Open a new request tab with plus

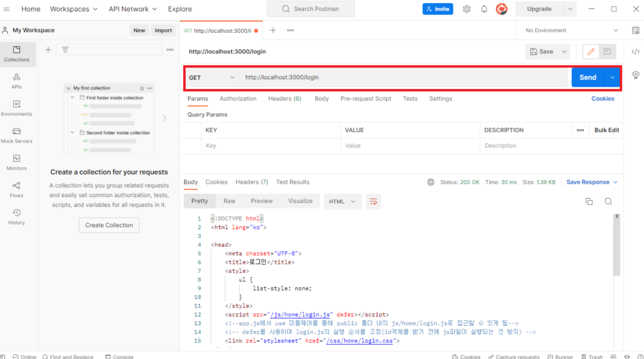click(x=273, y=30)
